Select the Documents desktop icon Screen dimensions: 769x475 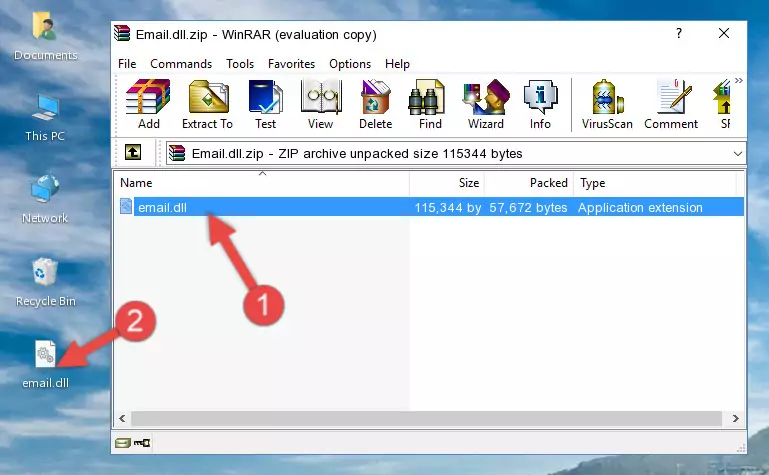pyautogui.click(x=45, y=36)
